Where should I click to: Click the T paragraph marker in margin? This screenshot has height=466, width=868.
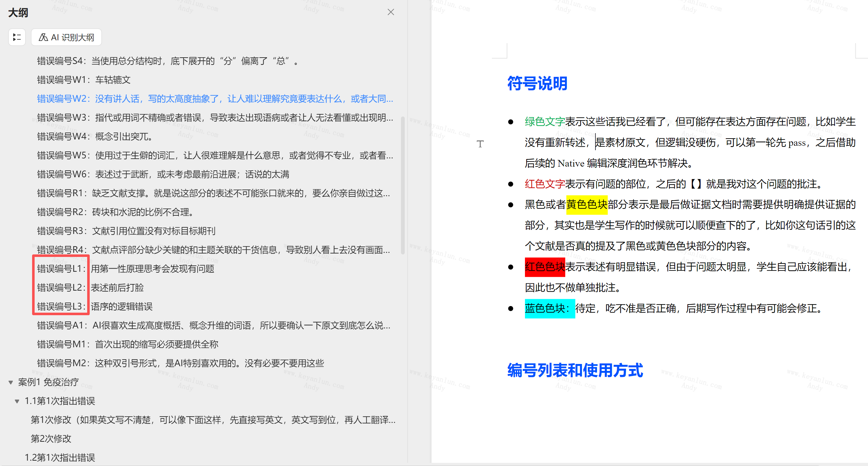[480, 144]
